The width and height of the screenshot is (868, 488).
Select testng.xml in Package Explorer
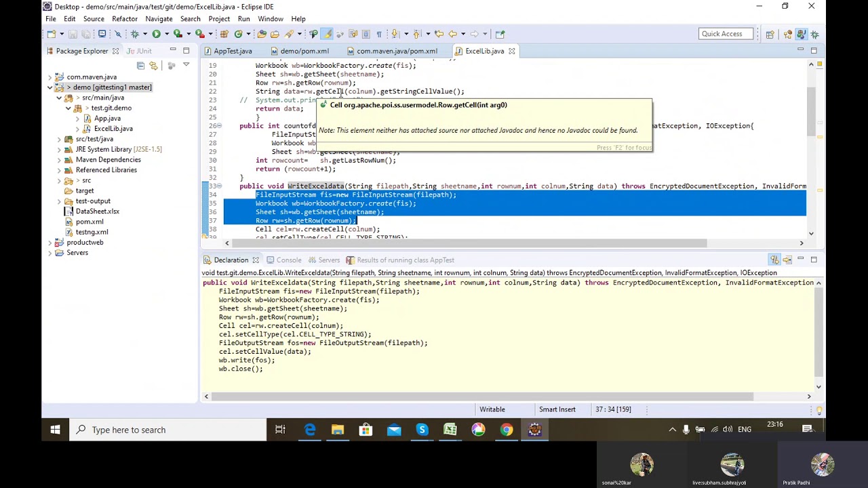pyautogui.click(x=92, y=232)
